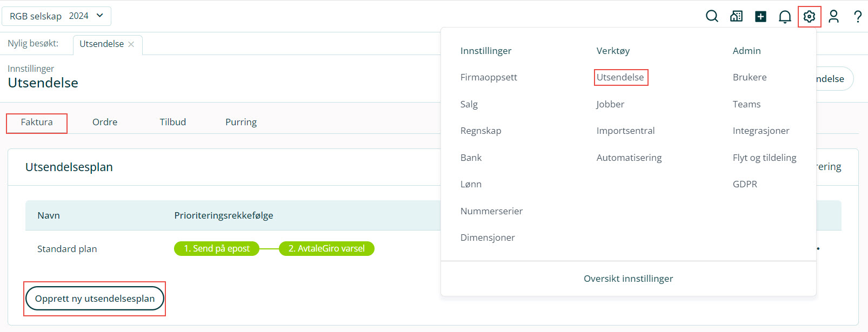Open the notifications bell icon
This screenshot has width=868, height=332.
click(x=785, y=17)
